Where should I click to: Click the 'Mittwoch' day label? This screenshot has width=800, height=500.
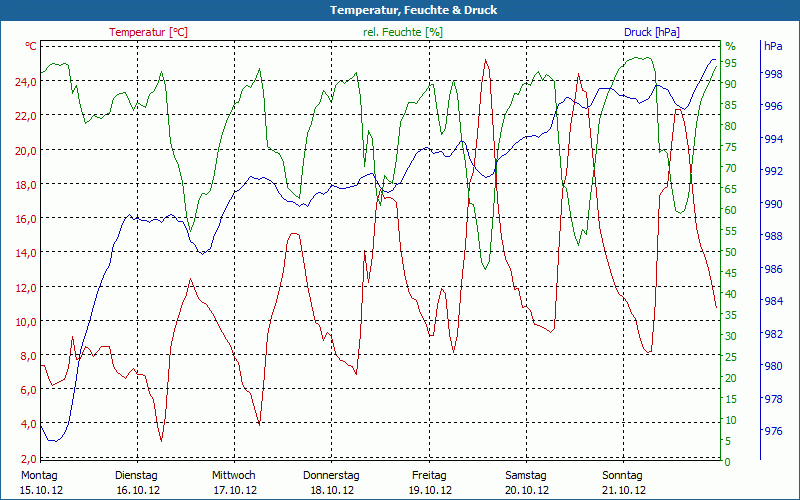tap(234, 476)
